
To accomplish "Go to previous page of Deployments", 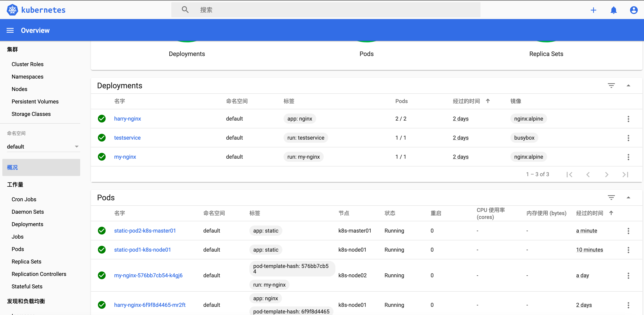I will point(588,175).
